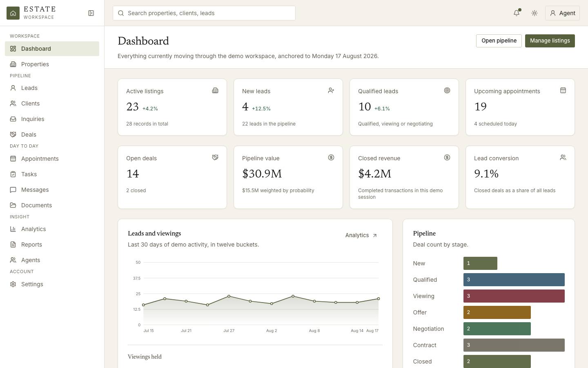
Task: Click the Open deals handshake icon
Action: 215,157
